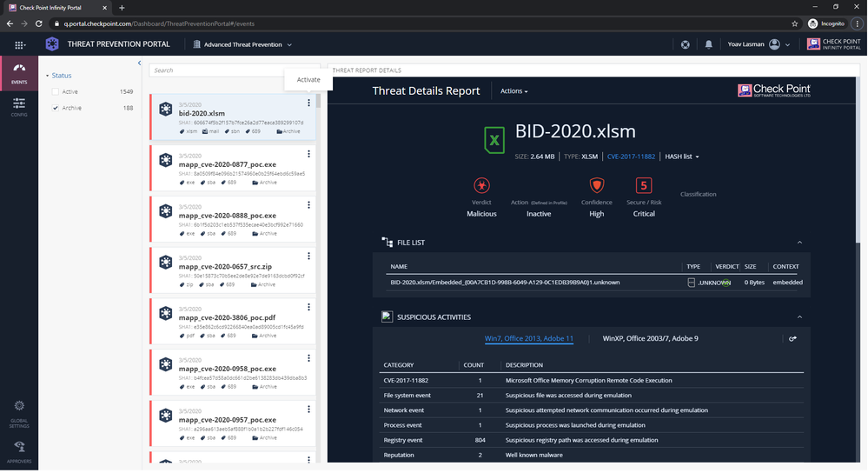
Task: Click the help lifebuoy icon in header
Action: point(686,45)
